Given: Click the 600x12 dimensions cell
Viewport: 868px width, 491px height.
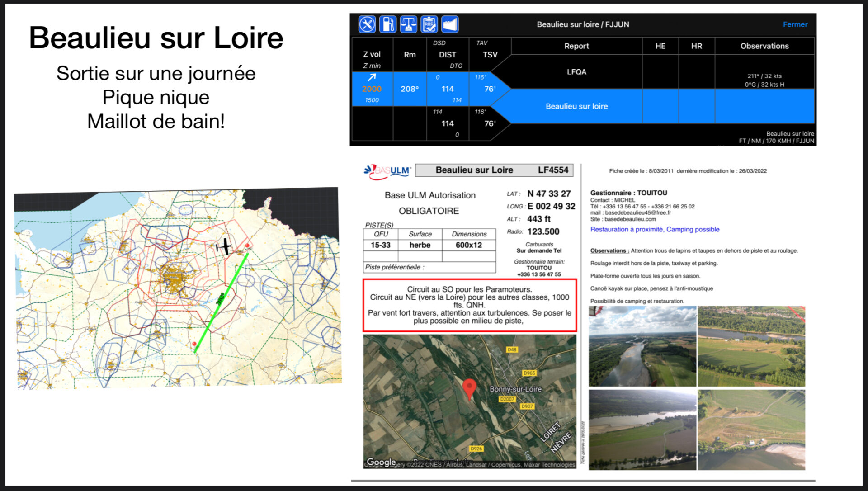Looking at the screenshot, I should [469, 245].
